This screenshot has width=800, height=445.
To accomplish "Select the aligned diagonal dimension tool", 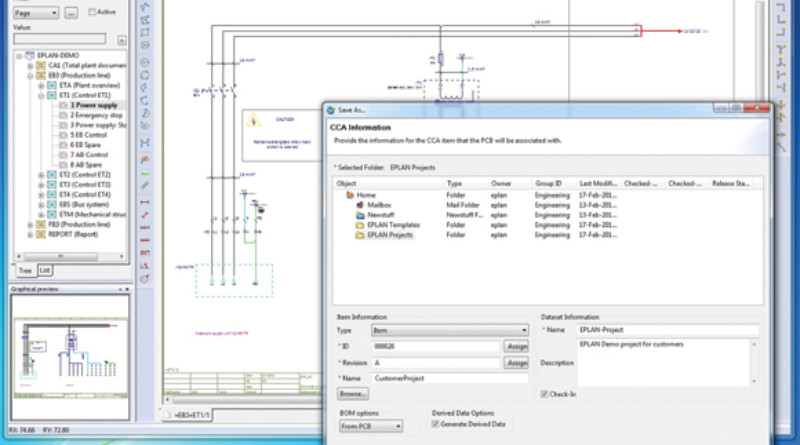I will pos(145,215).
